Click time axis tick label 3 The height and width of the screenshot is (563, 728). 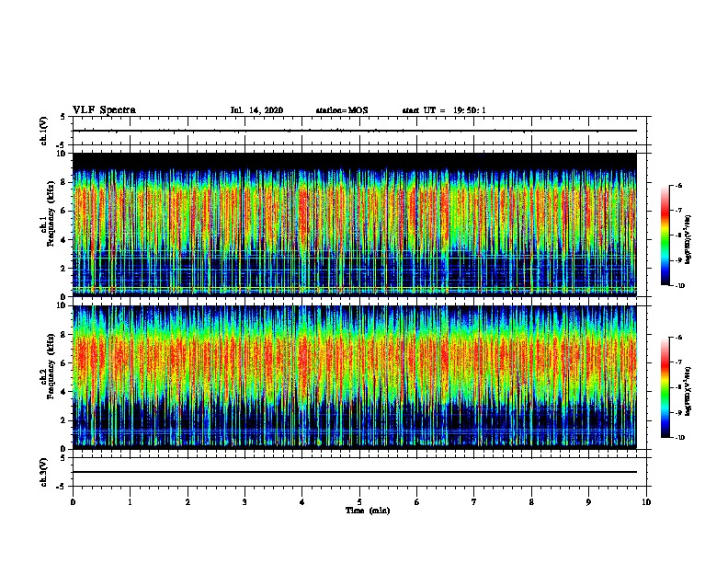point(245,502)
